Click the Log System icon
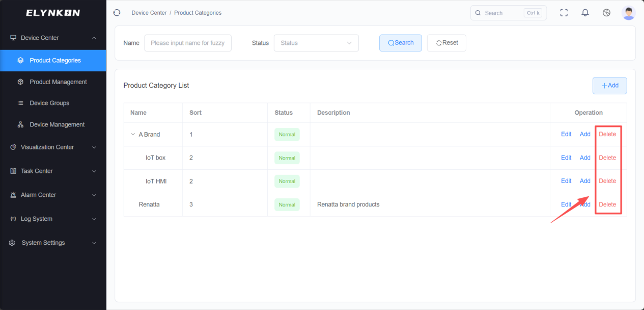The height and width of the screenshot is (310, 644). click(x=13, y=219)
